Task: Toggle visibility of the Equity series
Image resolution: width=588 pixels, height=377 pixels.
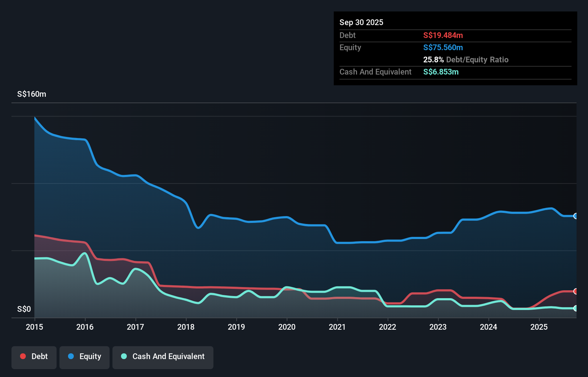Action: pos(84,357)
